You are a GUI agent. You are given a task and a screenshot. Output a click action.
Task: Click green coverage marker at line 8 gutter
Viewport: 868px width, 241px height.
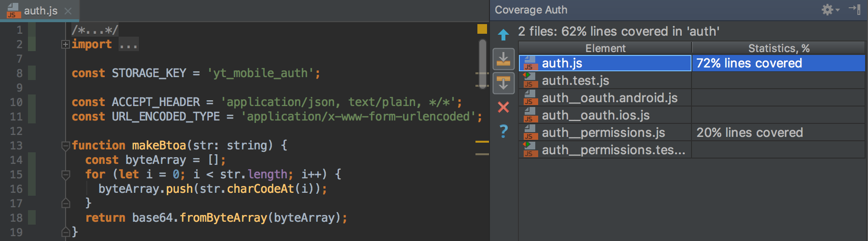[x=32, y=73]
